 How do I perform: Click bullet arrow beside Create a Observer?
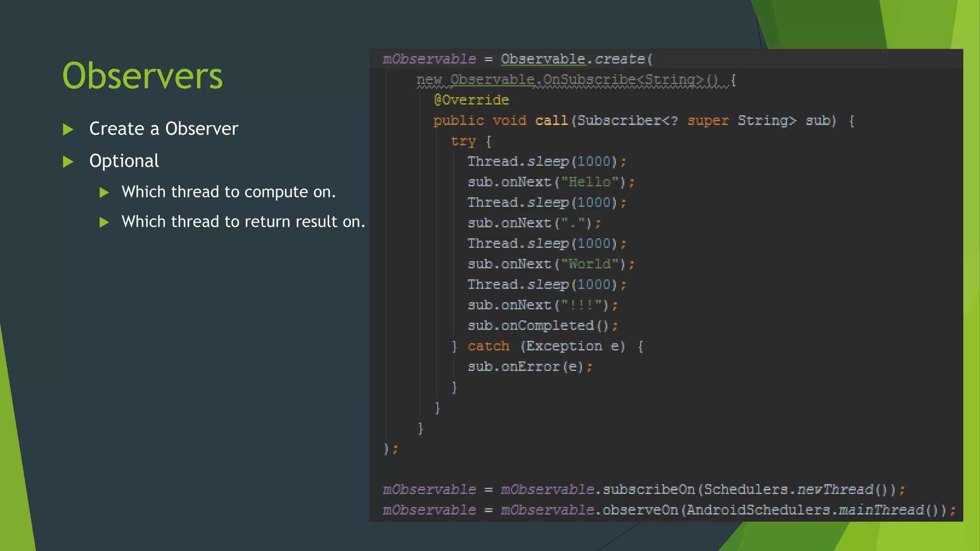[x=68, y=129]
